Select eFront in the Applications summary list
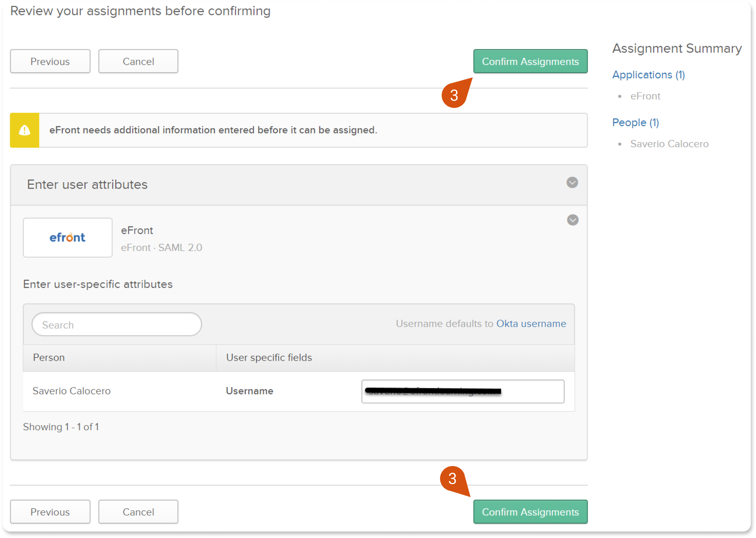 (x=645, y=96)
